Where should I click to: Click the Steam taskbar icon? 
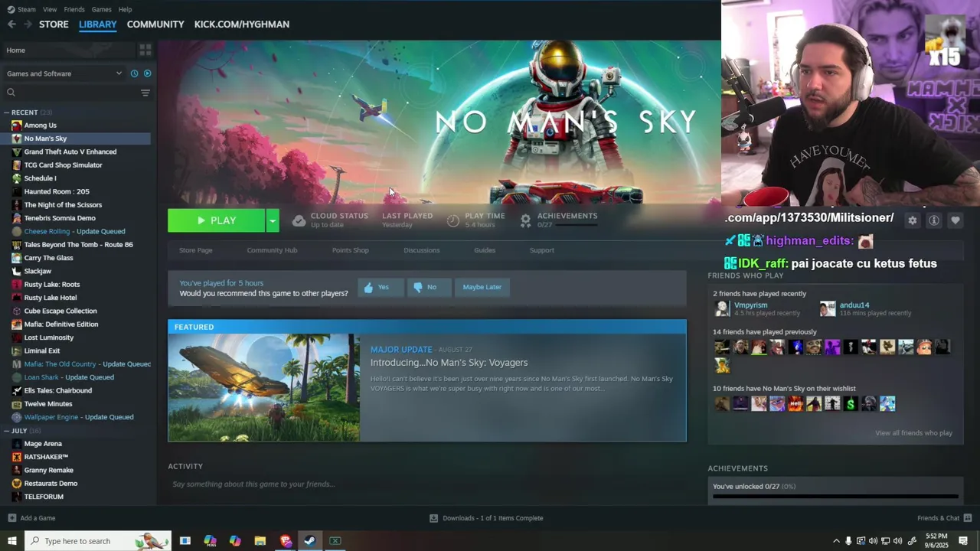tap(310, 541)
